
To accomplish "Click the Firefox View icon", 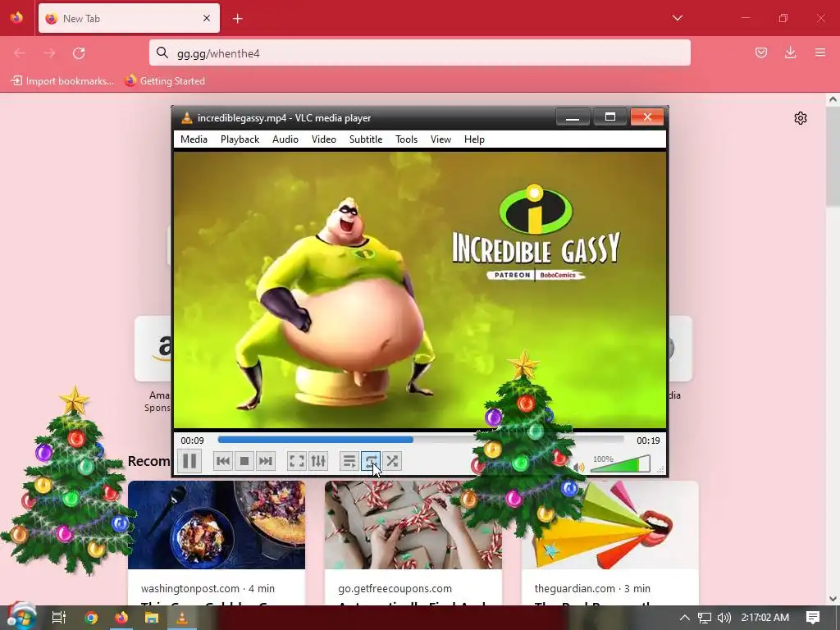I will [16, 18].
